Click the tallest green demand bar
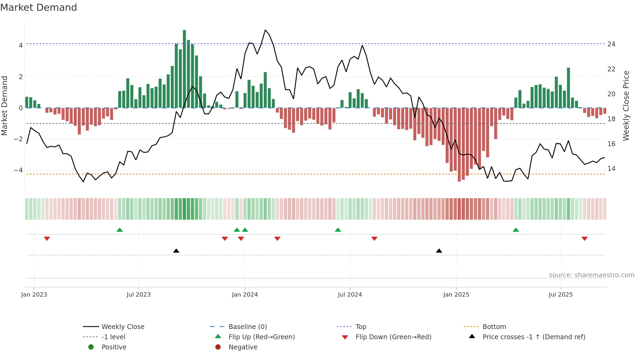Viewport: 644px width, 362px height. (184, 69)
